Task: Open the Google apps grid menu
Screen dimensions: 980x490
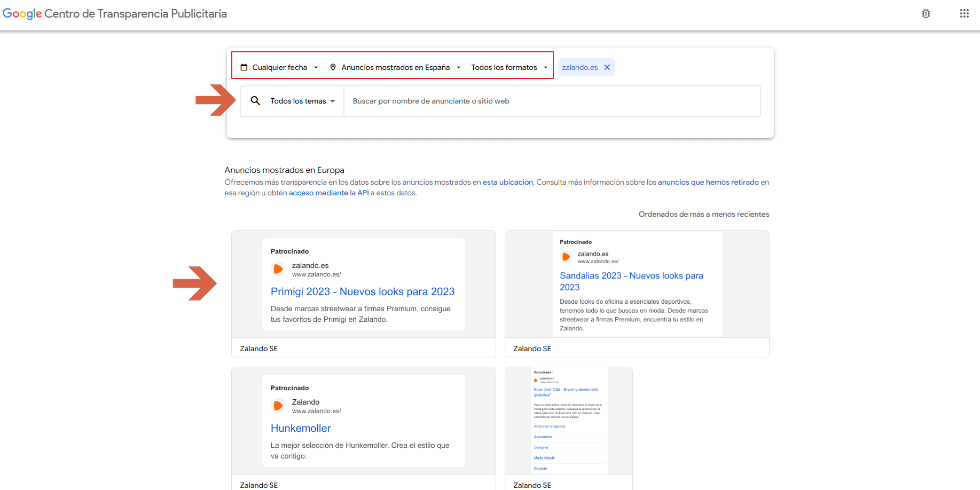Action: [x=964, y=14]
